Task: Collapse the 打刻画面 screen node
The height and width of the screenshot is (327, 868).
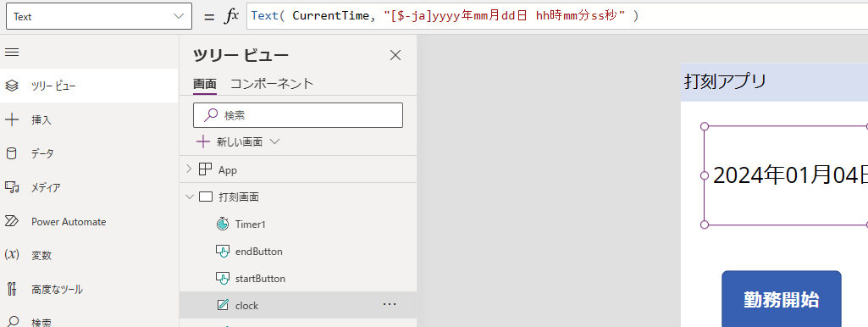Action: click(x=190, y=197)
